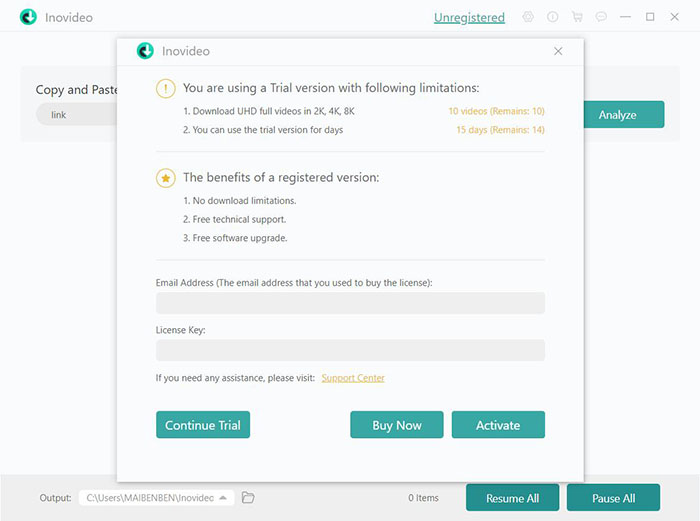
Task: Click "2. Free technical support." text
Action: [234, 220]
